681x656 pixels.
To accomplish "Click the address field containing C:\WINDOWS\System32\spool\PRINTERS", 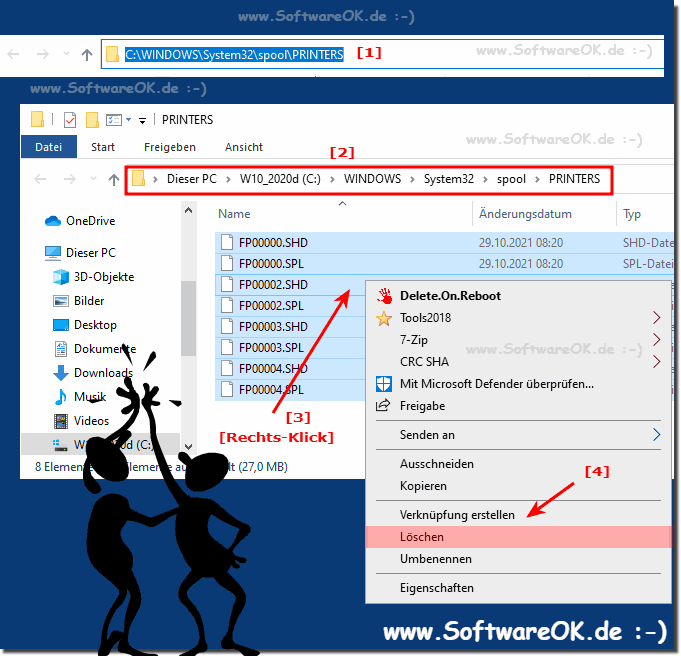I will click(382, 54).
